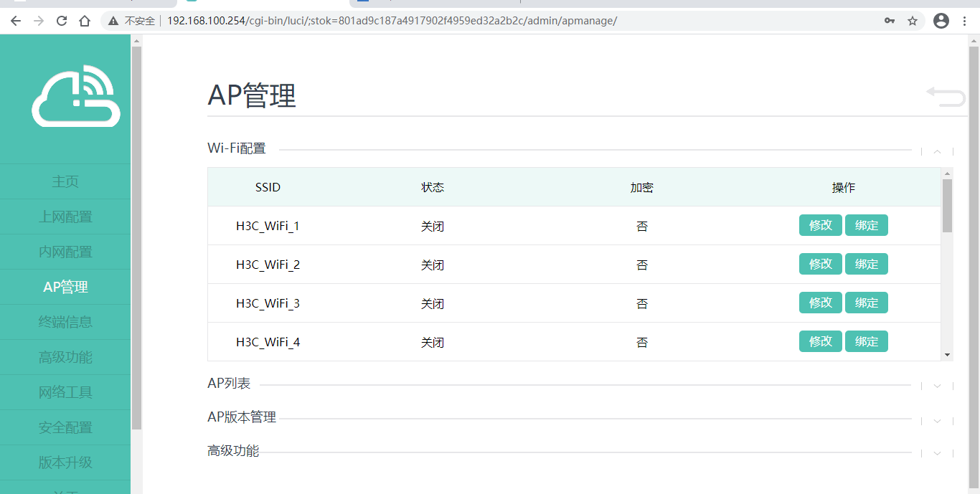Click the address bar URL
980x494 pixels.
click(x=392, y=21)
